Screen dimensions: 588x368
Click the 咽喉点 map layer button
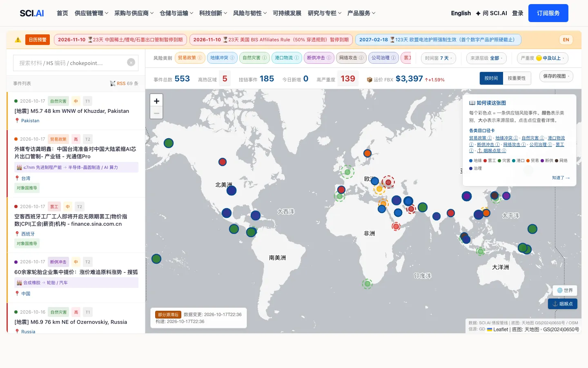(563, 304)
